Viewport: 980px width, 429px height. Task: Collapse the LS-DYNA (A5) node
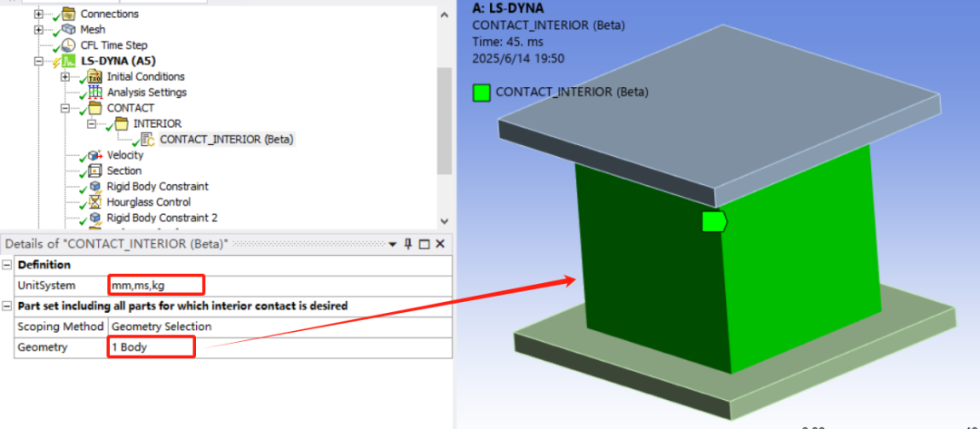tap(39, 61)
